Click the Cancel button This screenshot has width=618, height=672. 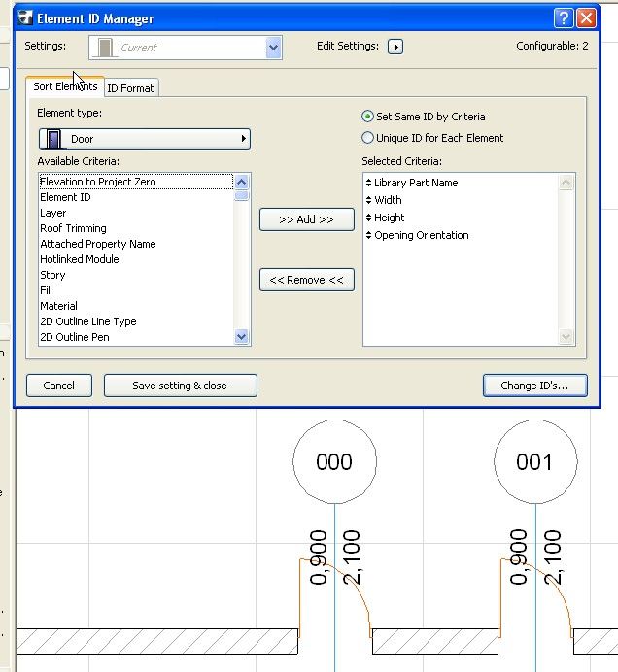coord(58,386)
